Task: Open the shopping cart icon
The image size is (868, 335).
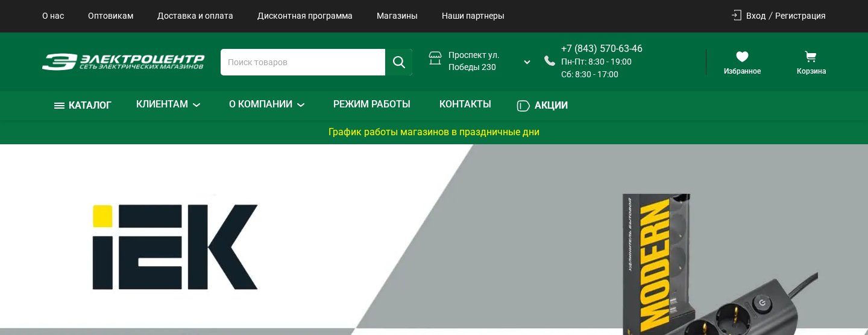Action: [x=811, y=57]
